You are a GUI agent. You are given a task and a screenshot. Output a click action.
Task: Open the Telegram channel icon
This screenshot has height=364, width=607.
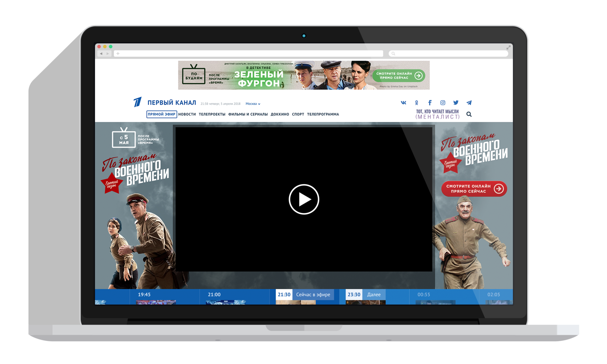[469, 103]
